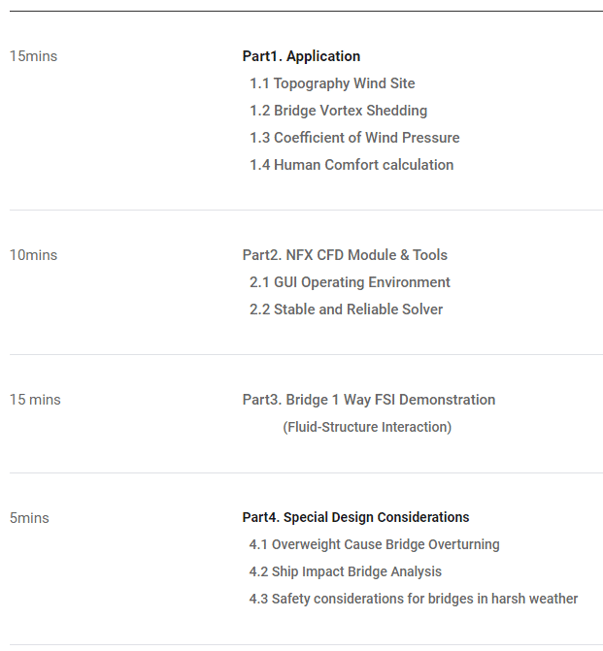Image resolution: width=603 pixels, height=651 pixels.
Task: Select 1.3 Coefficient of Wind Pressure
Action: pyautogui.click(x=355, y=138)
